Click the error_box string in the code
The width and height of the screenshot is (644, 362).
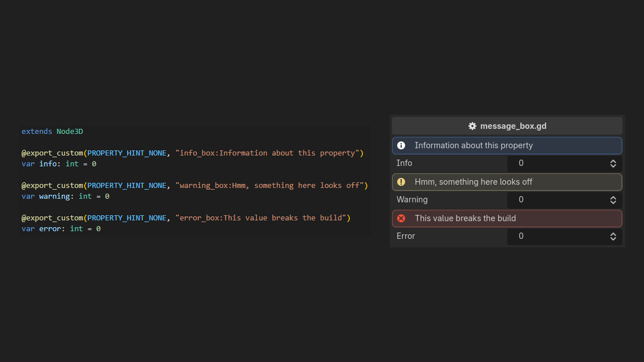point(261,218)
